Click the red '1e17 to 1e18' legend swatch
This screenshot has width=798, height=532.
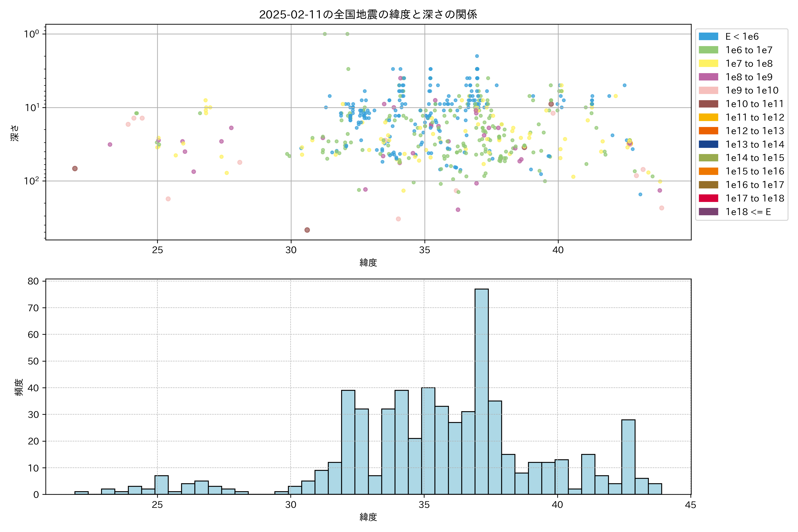(x=708, y=198)
